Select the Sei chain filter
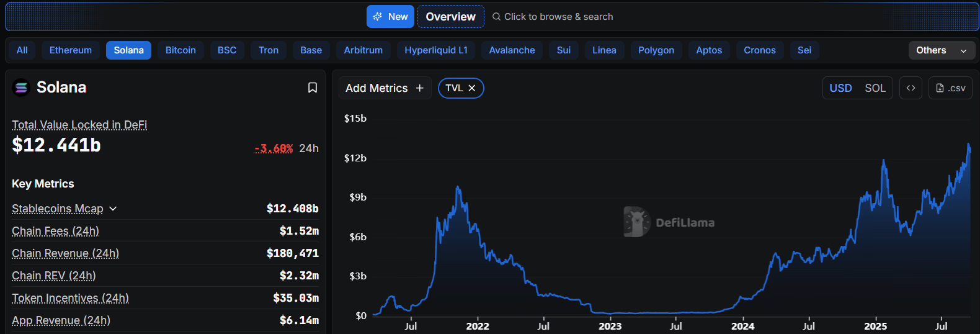The width and height of the screenshot is (980, 334). pyautogui.click(x=804, y=50)
